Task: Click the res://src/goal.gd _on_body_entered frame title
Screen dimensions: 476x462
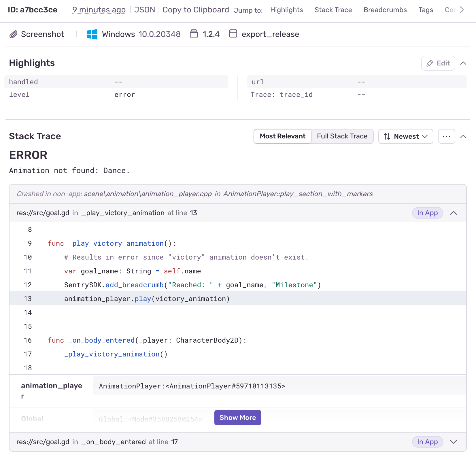Action: click(x=97, y=442)
